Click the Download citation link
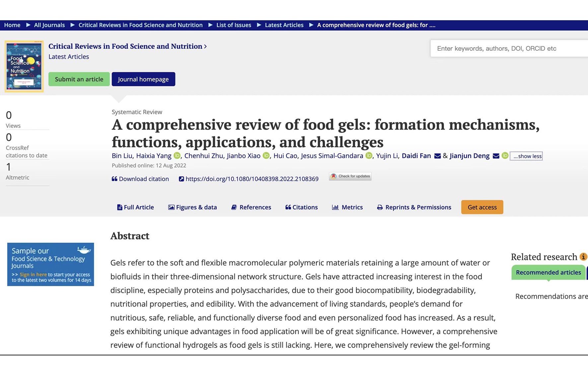588x376 pixels. tap(140, 179)
